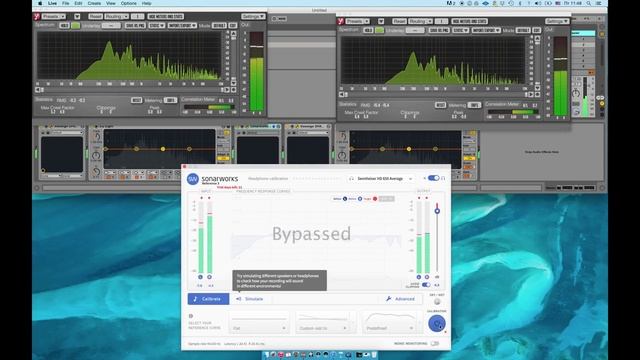Viewport: 640px width, 360px height.
Task: Enable the Mono Monitoring switch
Action: tap(435, 344)
